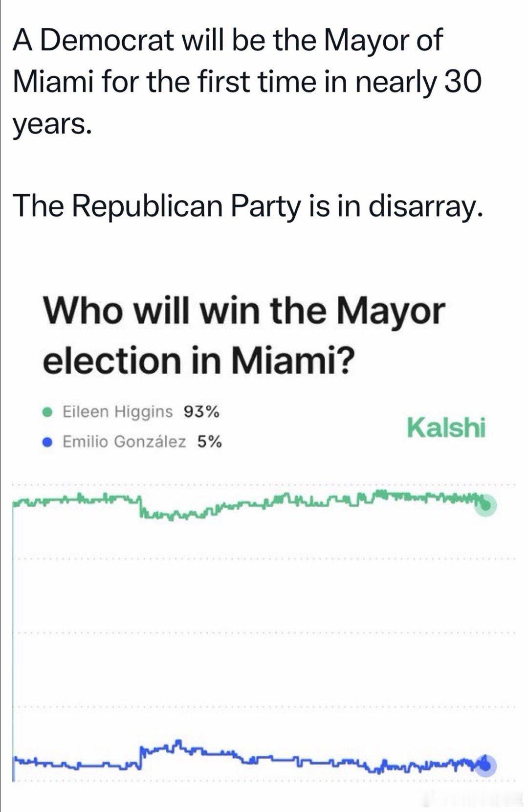Viewport: 528px width, 812px height.
Task: Open the green Kalshi logo
Action: coord(446,428)
